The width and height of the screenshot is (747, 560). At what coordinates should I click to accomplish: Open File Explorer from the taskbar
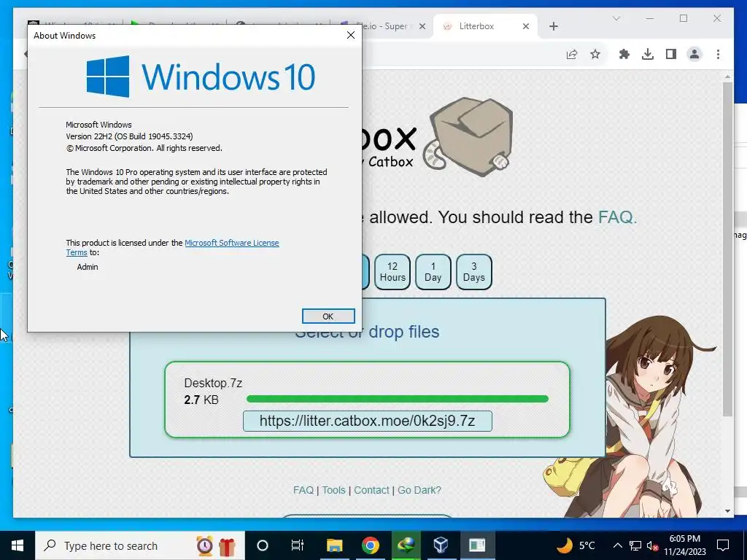(334, 545)
